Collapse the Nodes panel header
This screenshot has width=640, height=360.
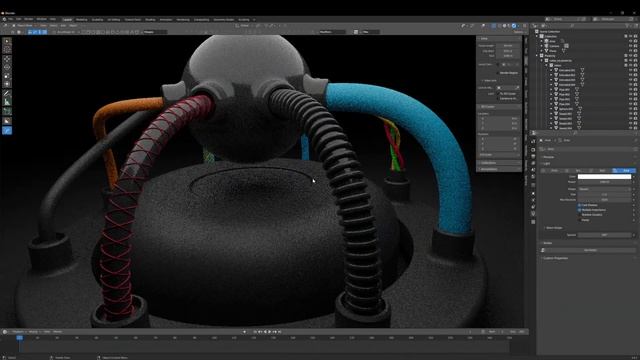(x=547, y=243)
